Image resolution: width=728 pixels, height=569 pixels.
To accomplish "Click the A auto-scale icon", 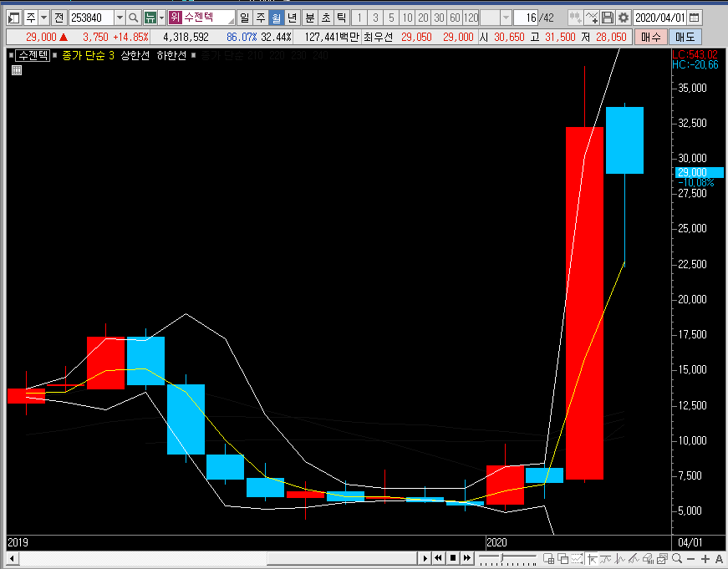I will tap(719, 558).
